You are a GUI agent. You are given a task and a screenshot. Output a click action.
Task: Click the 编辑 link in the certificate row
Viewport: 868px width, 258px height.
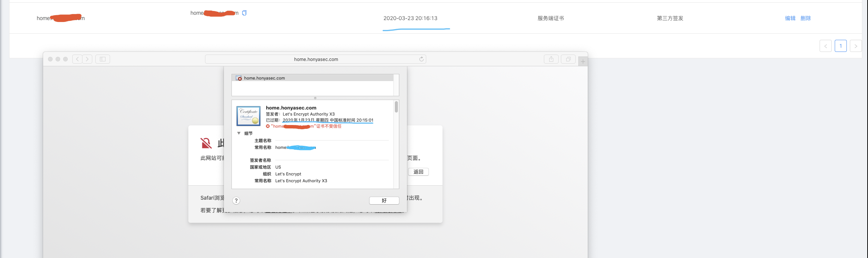coord(790,18)
